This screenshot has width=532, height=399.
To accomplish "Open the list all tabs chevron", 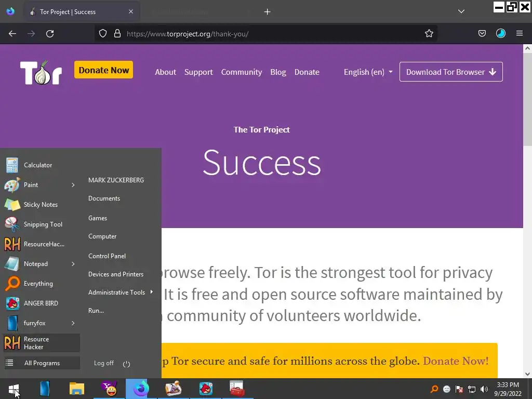I will 461,11.
